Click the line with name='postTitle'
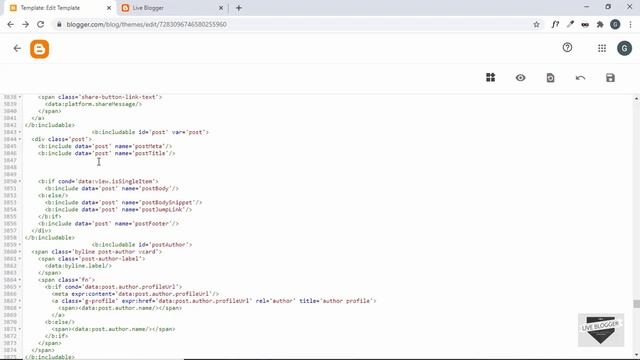This screenshot has height=360, width=640. [107, 153]
